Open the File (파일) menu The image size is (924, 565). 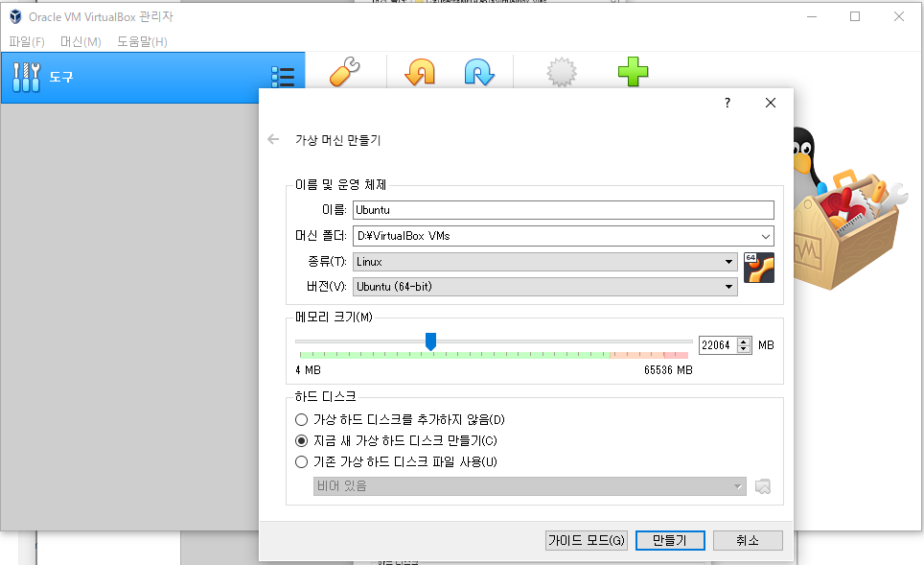[x=27, y=42]
